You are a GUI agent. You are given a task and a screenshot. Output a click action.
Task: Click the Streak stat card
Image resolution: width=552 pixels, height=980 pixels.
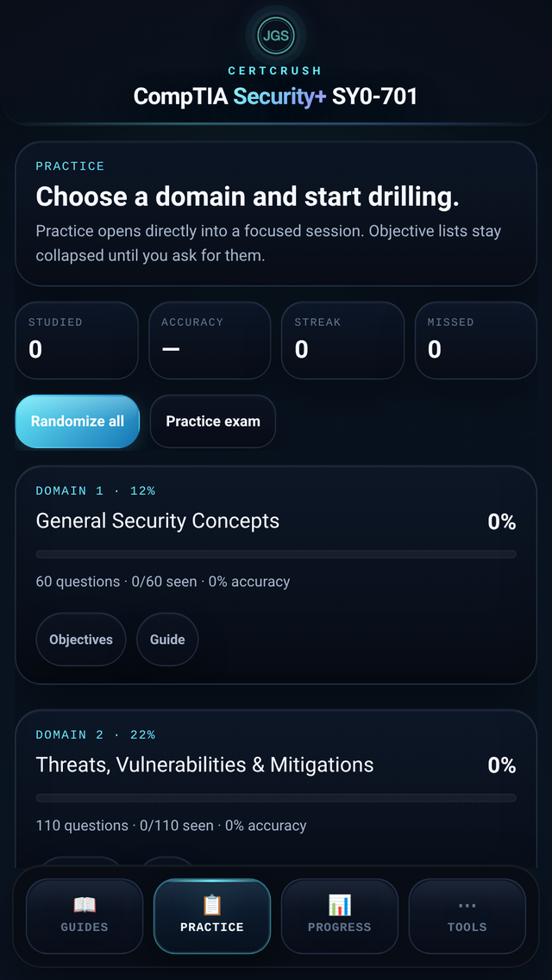pos(342,340)
